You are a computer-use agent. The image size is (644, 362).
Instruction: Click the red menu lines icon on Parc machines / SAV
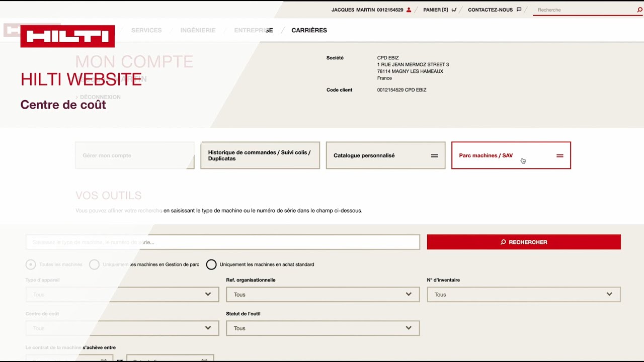pos(559,156)
